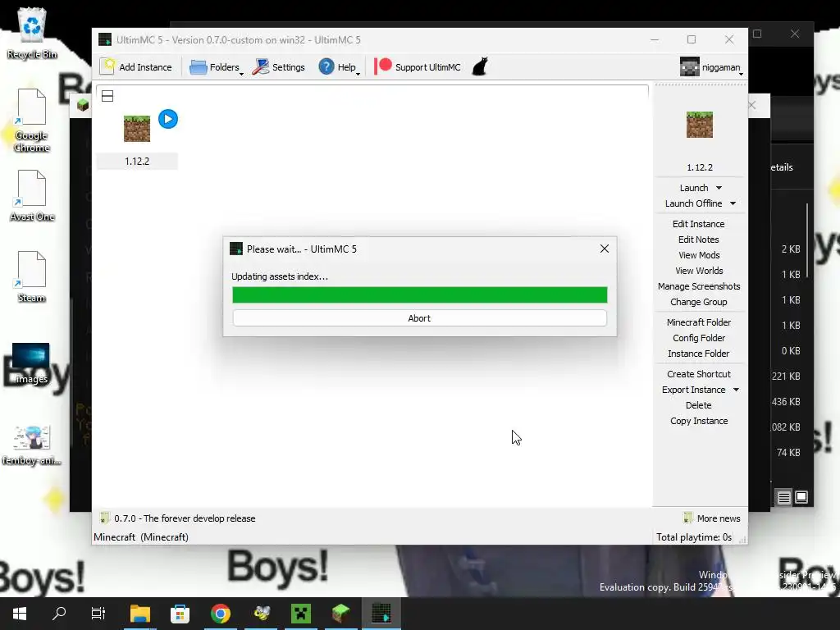
Task: Click the news icon beside 0.7.0 text
Action: click(x=105, y=518)
